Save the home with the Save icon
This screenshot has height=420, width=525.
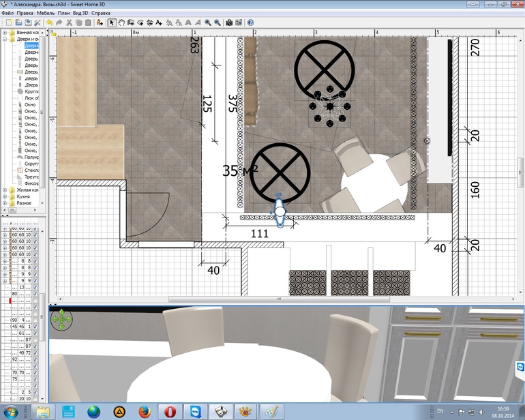[x=28, y=22]
